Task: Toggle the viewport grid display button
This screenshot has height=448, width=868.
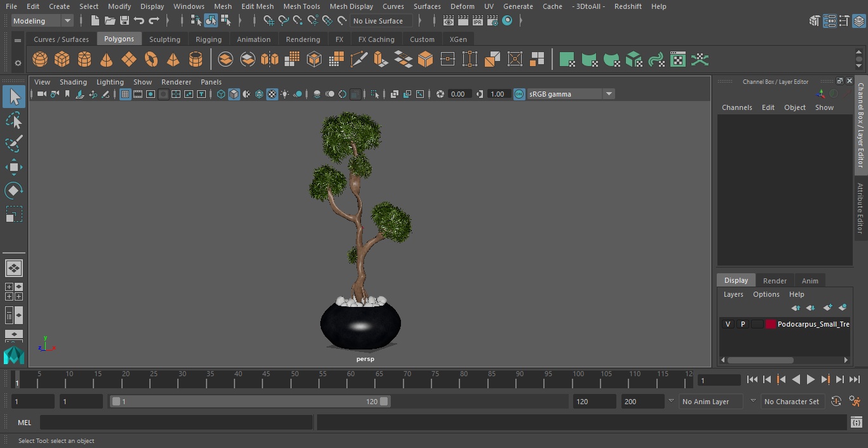Action: click(125, 94)
